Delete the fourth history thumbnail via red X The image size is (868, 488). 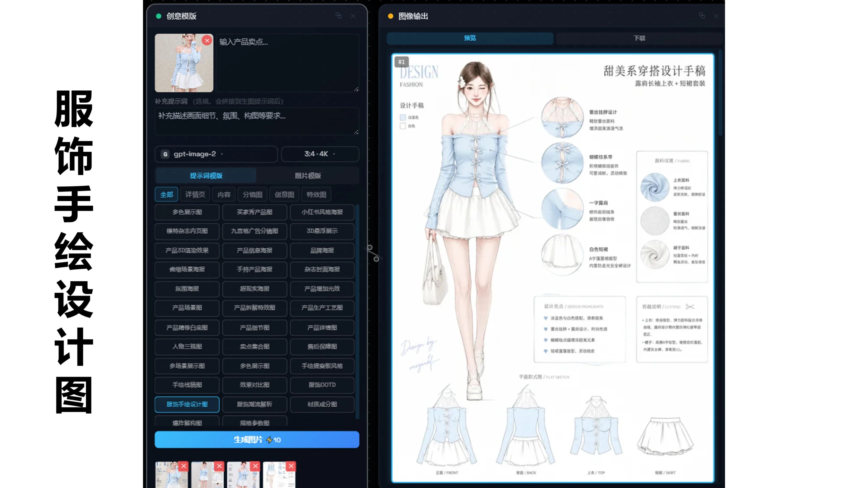[291, 466]
